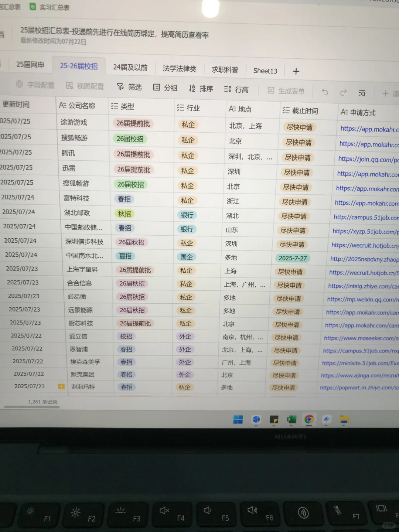Open 必易微 mp.weixin.qq.com link
The height and width of the screenshot is (532, 399).
pyautogui.click(x=363, y=299)
